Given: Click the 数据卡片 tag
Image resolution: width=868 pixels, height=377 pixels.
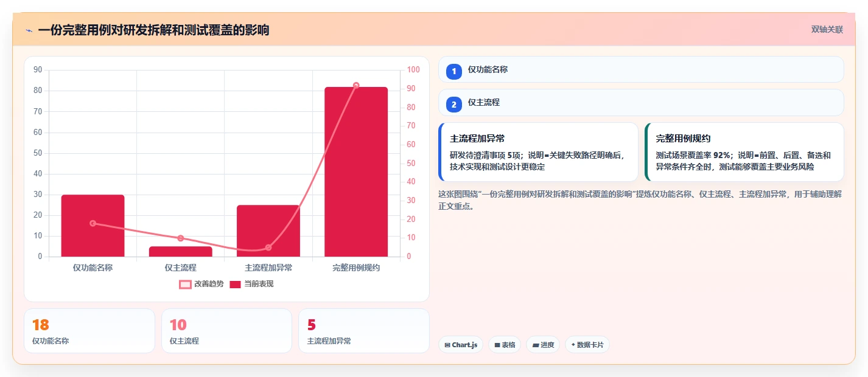Looking at the screenshot, I should click(x=587, y=345).
